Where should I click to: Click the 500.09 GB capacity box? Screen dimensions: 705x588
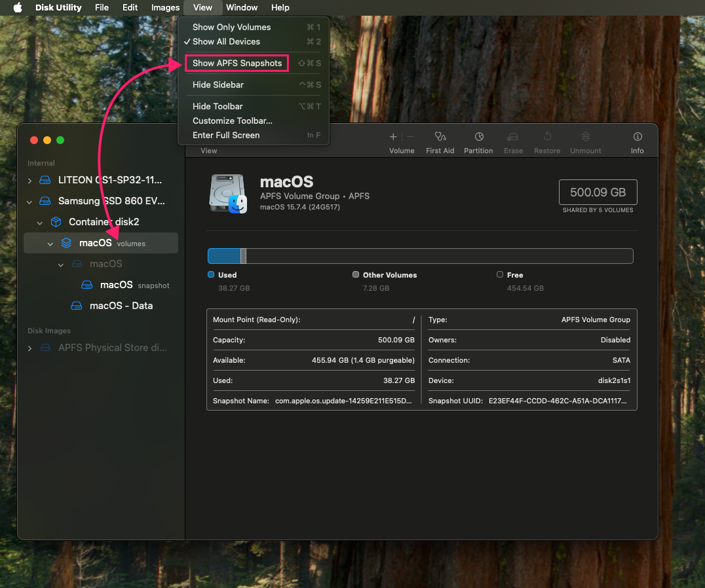[598, 193]
